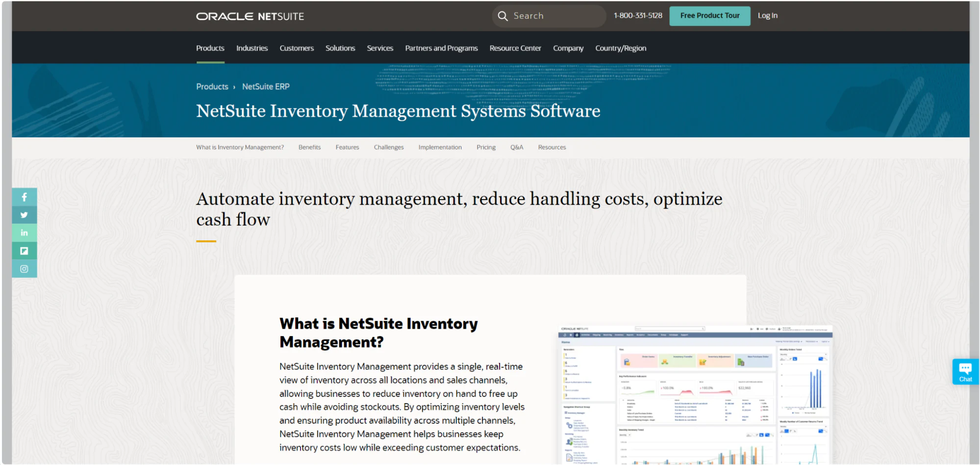The image size is (980, 465).
Task: Open the Resource Center menu
Action: tap(515, 48)
